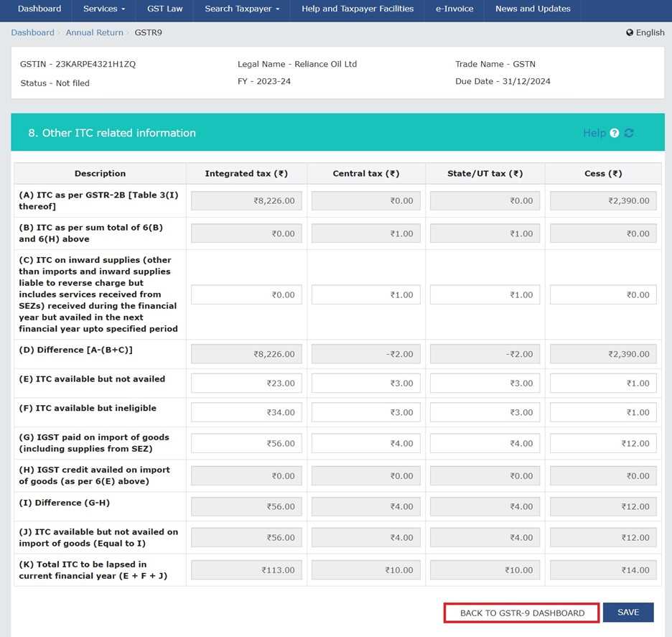Click '(I) Difference (G-H)' label
The height and width of the screenshot is (637, 672).
65,503
